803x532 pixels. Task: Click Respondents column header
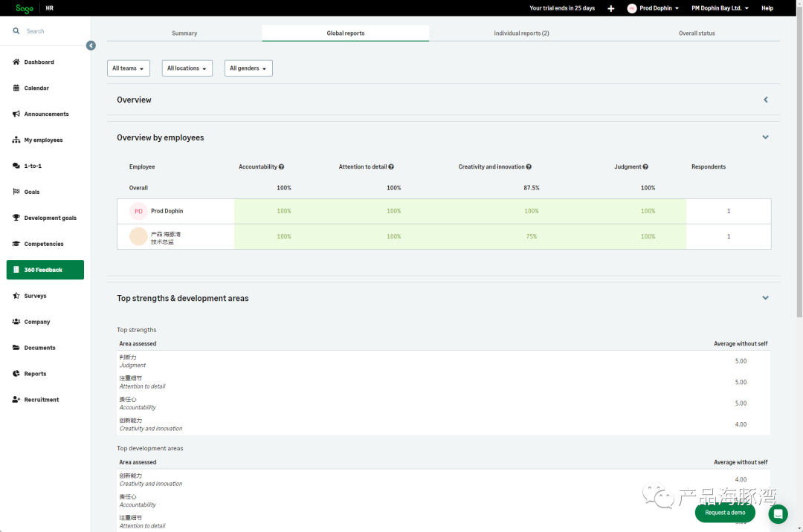[x=709, y=166]
